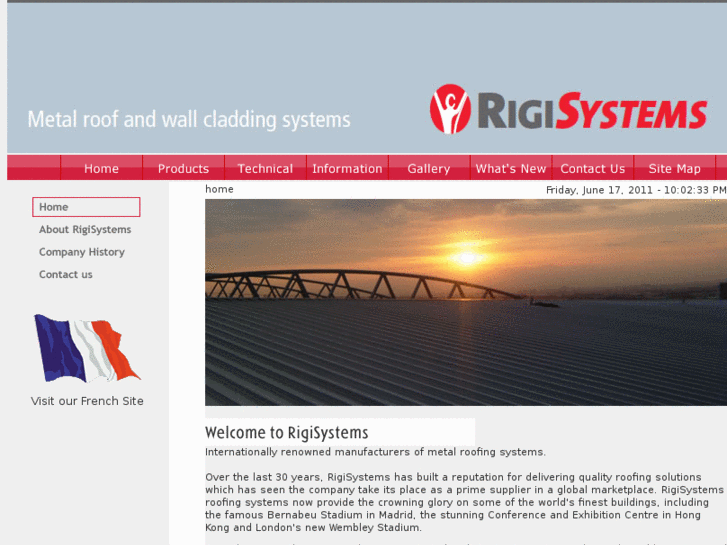Open the Site Map menu item
Screen dimensions: 727x545
pos(675,168)
